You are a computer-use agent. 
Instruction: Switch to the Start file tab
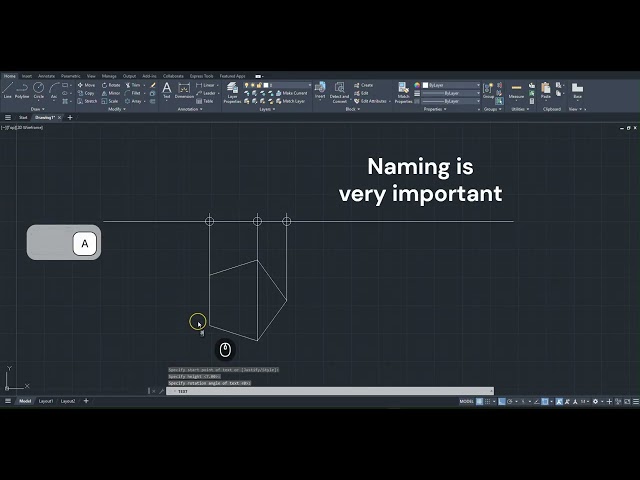pyautogui.click(x=23, y=118)
